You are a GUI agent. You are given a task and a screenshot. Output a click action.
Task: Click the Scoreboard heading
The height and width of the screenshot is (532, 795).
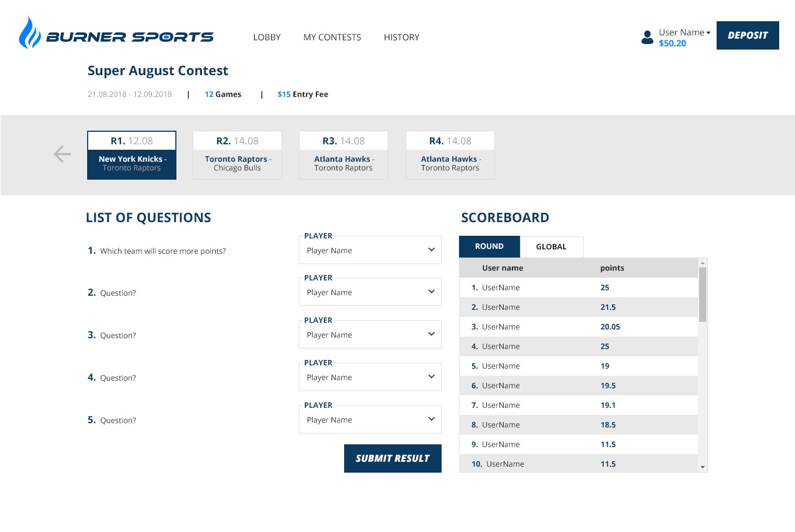(x=505, y=218)
